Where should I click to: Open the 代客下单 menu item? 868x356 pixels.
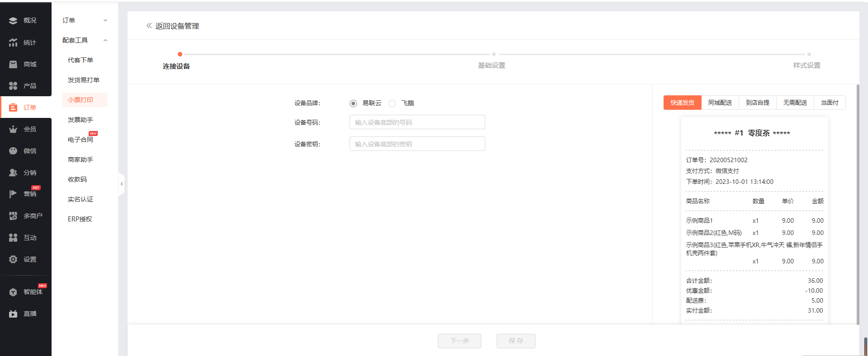point(81,60)
